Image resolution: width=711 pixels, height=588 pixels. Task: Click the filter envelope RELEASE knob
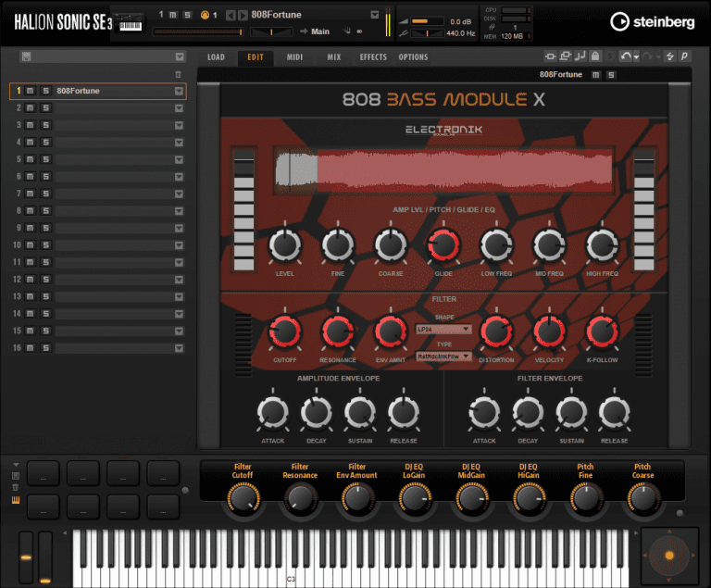[615, 412]
